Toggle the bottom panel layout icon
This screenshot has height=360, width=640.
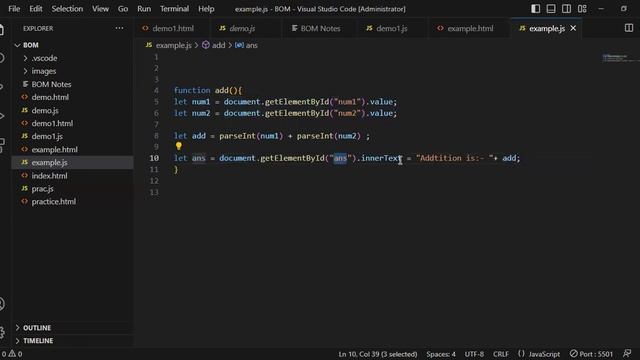[551, 9]
